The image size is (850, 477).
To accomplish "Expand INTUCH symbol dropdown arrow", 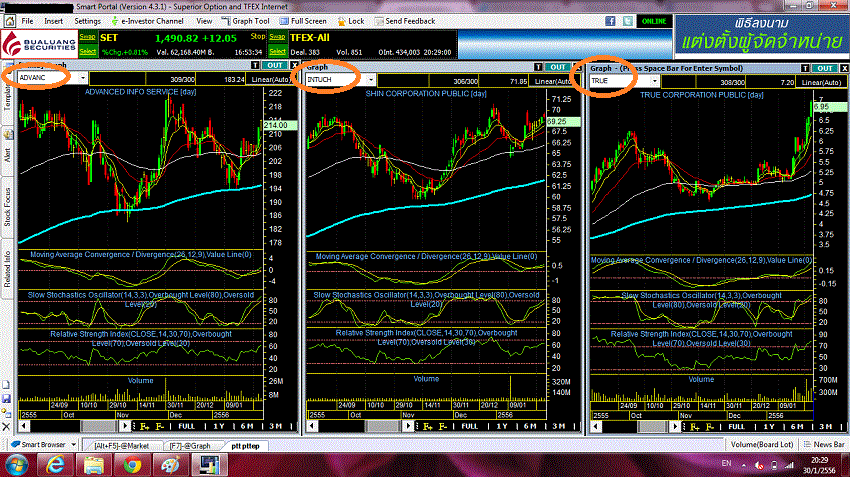I will click(371, 80).
